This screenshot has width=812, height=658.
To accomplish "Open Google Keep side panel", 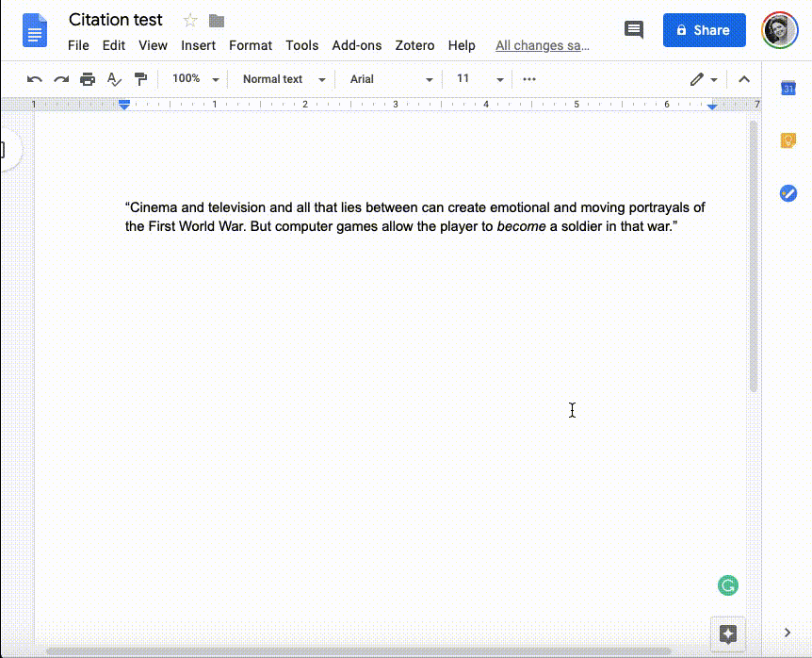I will (788, 140).
